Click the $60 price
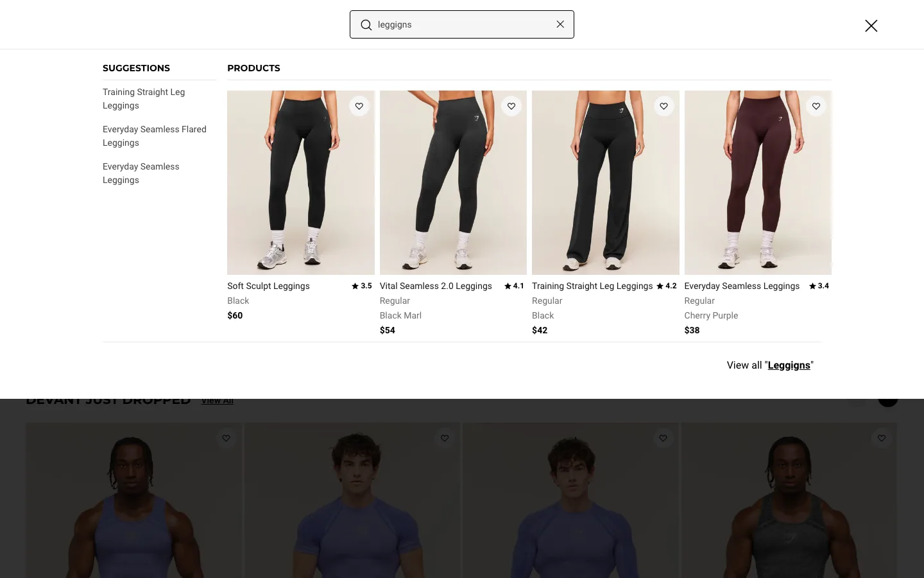This screenshot has width=924, height=578. tap(235, 316)
